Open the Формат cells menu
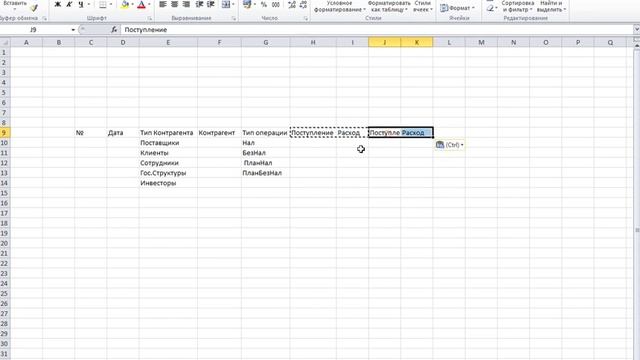The image size is (640, 360). coord(457,8)
